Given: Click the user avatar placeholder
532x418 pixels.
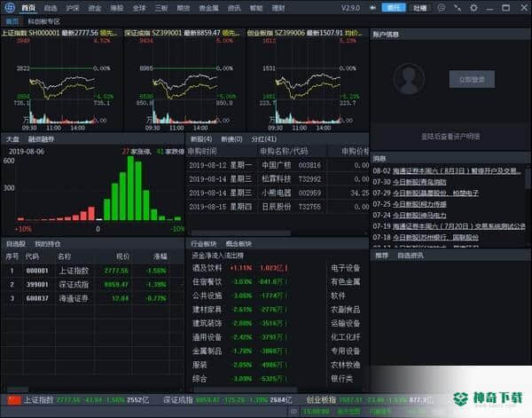Looking at the screenshot, I should (409, 80).
